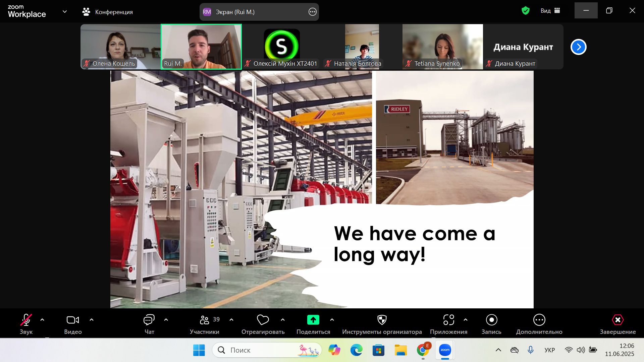Image resolution: width=644 pixels, height=362 pixels.
Task: Open the Participants list icon
Action: point(204,320)
